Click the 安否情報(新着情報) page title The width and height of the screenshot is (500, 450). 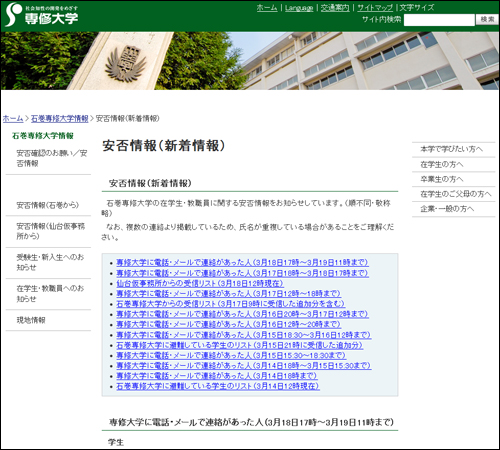(164, 146)
